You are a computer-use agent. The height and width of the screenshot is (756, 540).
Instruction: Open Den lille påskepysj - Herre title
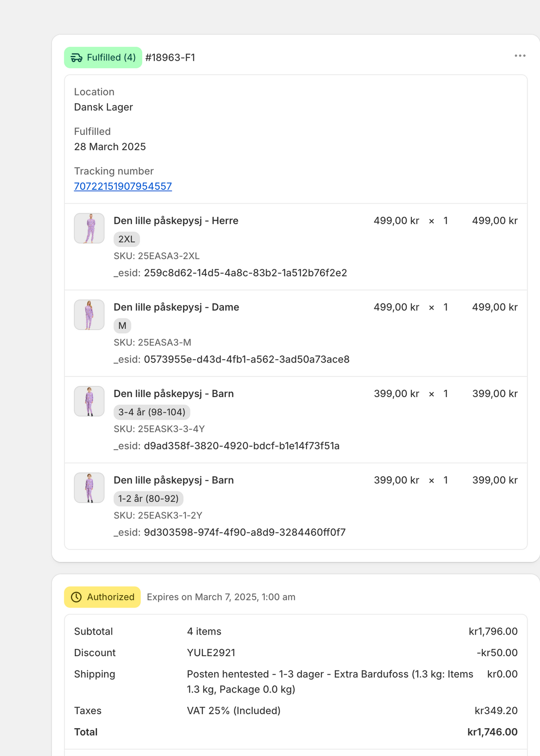[x=176, y=221]
